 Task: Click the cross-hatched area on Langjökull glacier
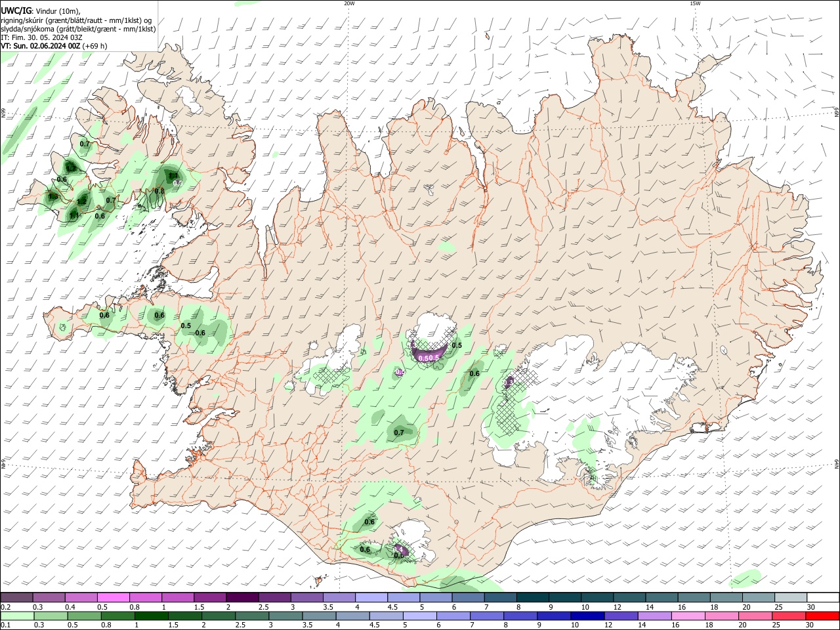coord(331,375)
